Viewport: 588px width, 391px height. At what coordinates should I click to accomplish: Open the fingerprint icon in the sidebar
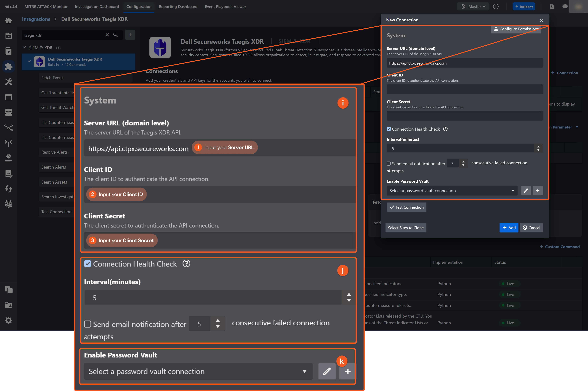click(8, 204)
